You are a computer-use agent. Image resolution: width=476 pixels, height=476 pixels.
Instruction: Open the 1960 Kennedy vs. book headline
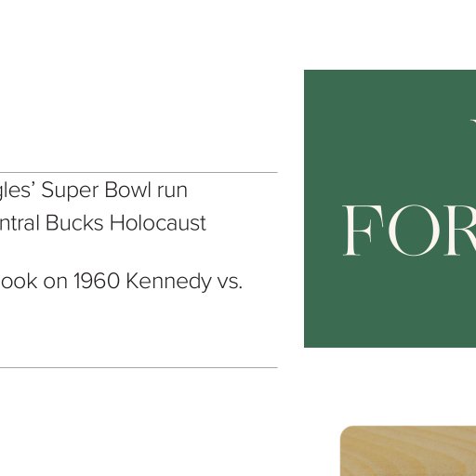tap(121, 282)
